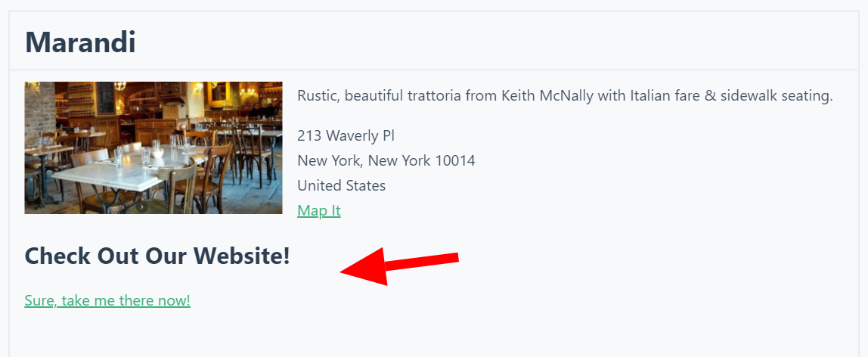Click the rustic trattoria description text
The image size is (868, 357).
tap(564, 96)
